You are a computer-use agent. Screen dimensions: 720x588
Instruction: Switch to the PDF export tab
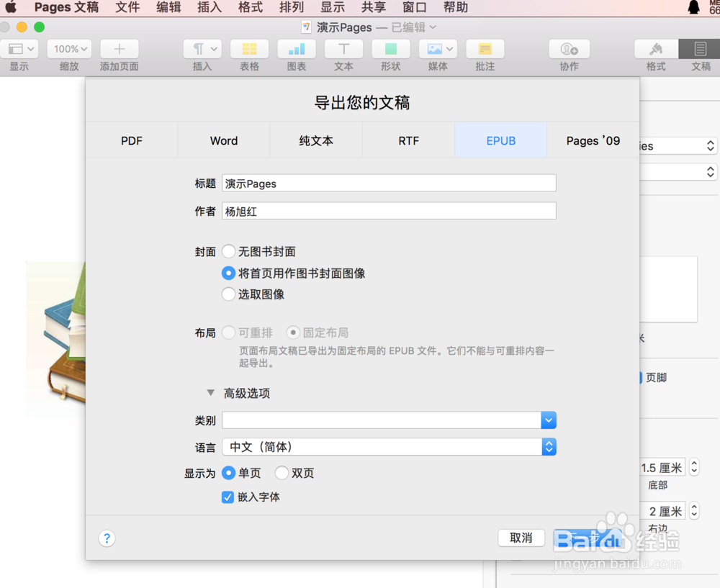[132, 140]
